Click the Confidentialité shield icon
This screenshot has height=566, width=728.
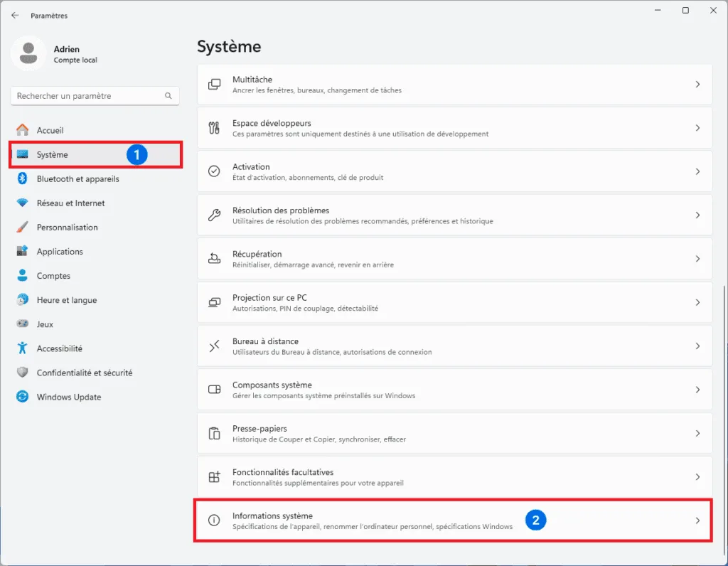coord(22,373)
